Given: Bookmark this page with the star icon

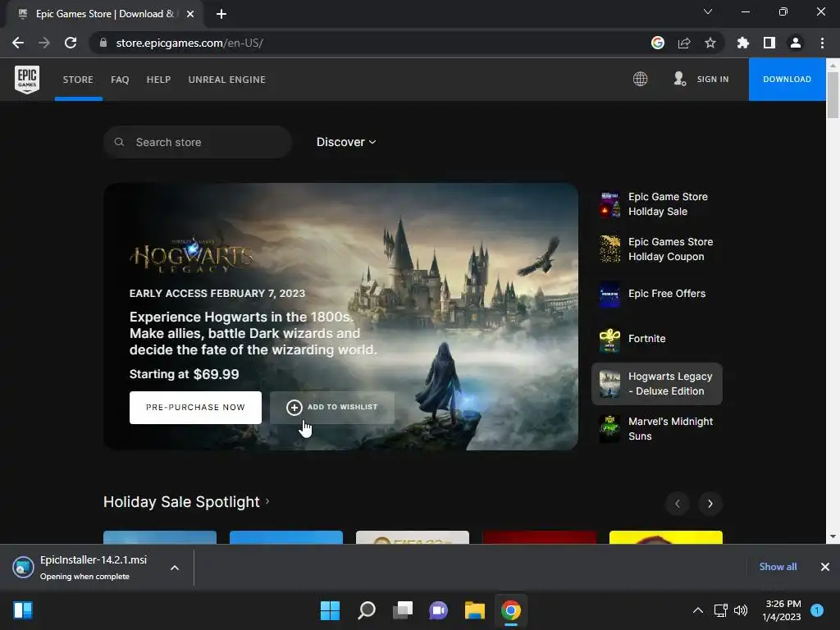Looking at the screenshot, I should [x=710, y=43].
